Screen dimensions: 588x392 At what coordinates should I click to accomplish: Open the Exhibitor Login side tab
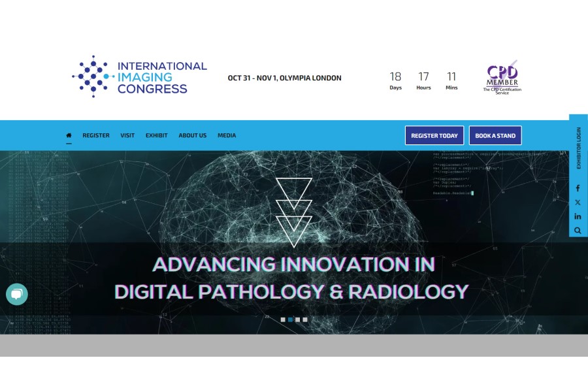579,148
